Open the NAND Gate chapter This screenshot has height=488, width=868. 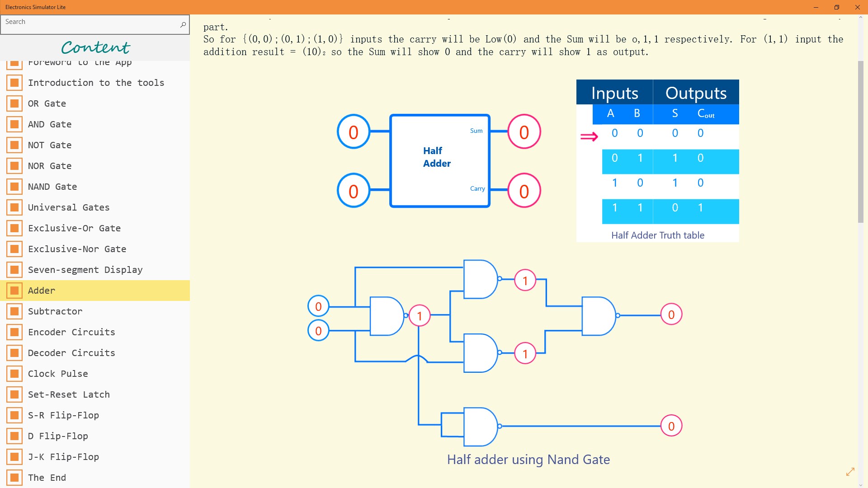(52, 187)
